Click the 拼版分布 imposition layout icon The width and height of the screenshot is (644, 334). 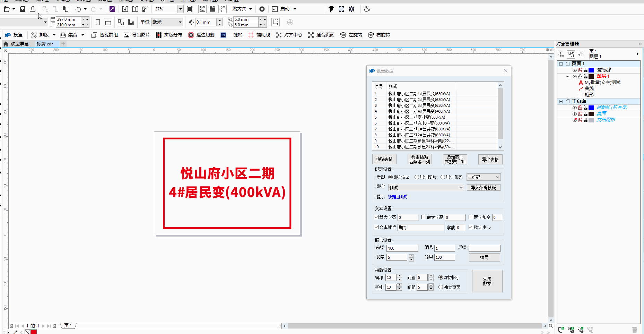tap(159, 35)
